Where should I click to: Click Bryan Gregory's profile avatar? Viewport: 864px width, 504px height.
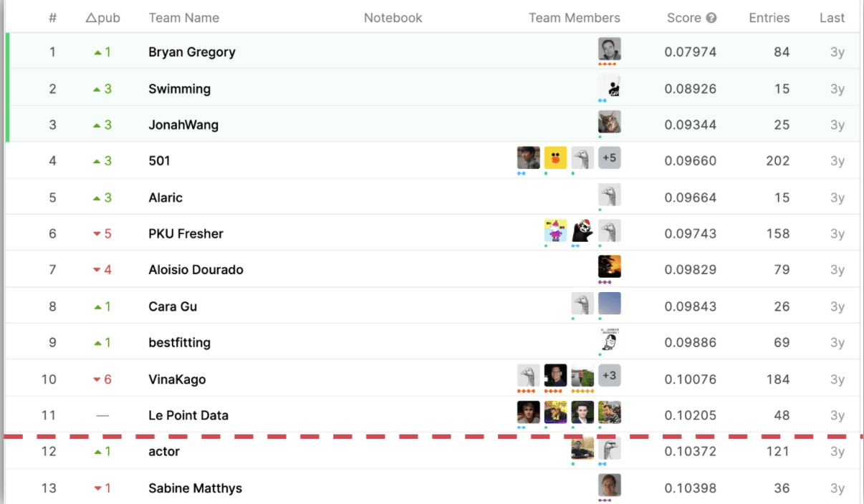pyautogui.click(x=609, y=49)
